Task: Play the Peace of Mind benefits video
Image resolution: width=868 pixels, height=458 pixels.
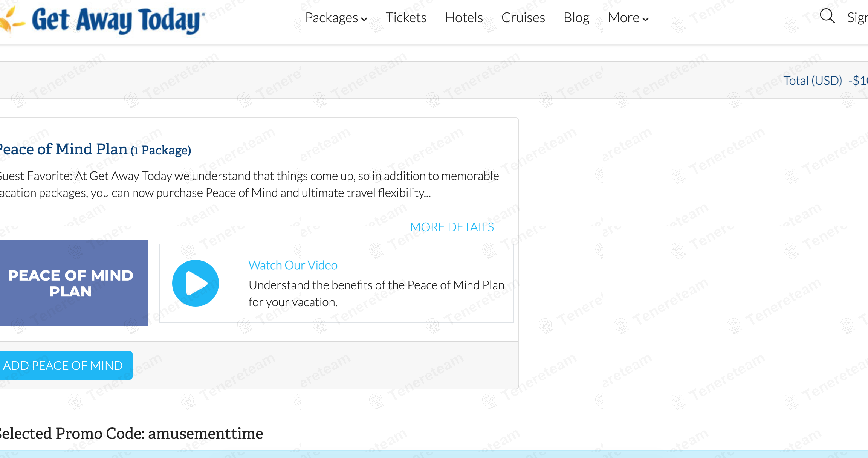Action: pos(195,283)
